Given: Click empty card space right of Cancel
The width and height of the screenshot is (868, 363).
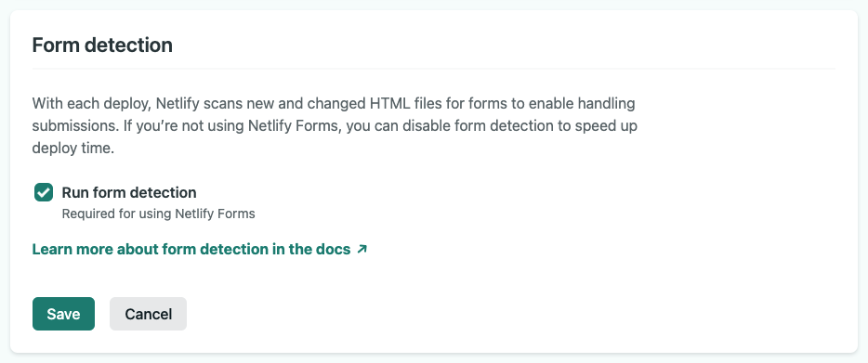Looking at the screenshot, I should click(x=498, y=314).
